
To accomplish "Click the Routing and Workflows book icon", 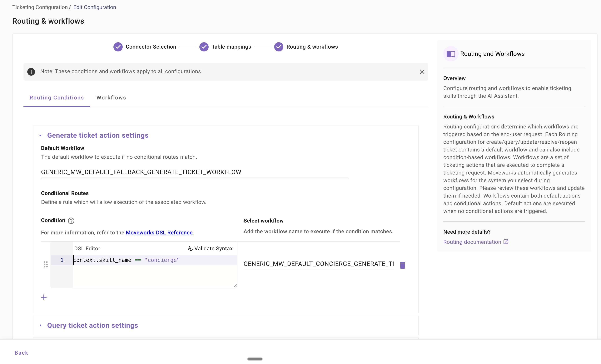I will tap(451, 54).
